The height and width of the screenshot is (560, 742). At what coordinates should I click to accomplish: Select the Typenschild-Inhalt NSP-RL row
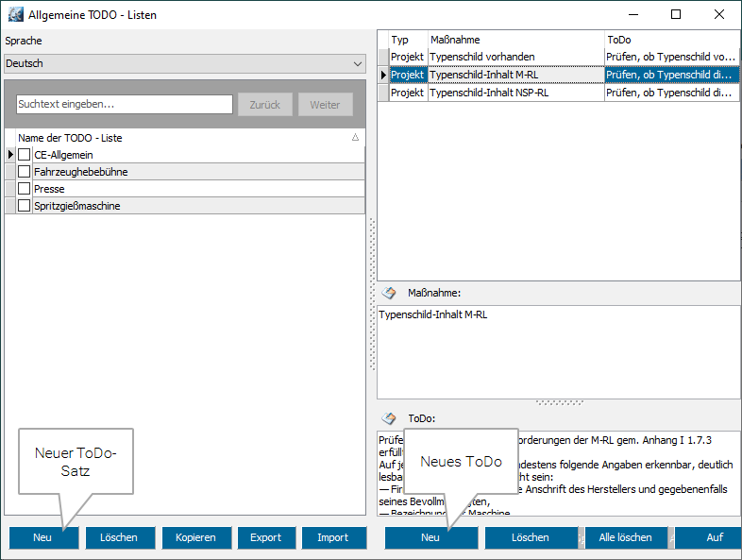coord(514,93)
